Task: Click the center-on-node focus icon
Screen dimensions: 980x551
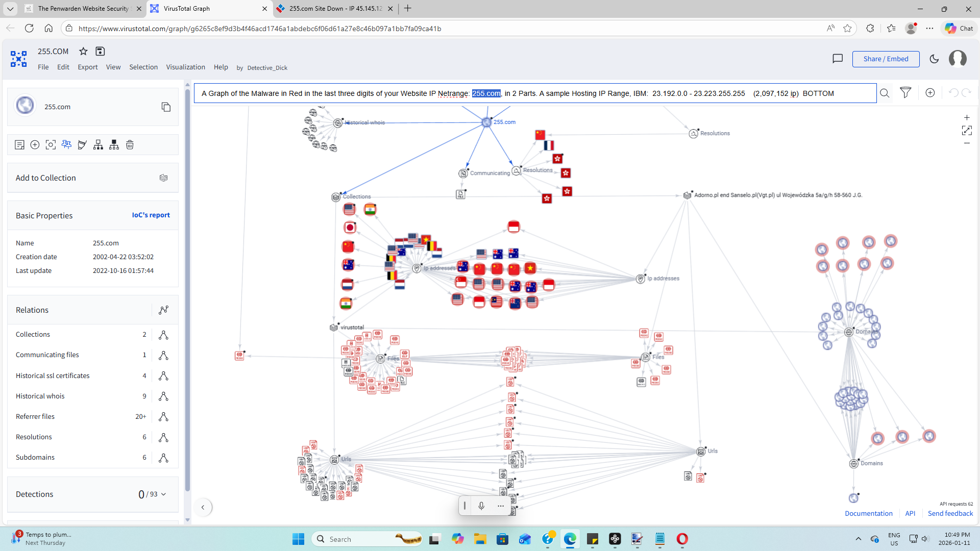Action: pos(51,145)
